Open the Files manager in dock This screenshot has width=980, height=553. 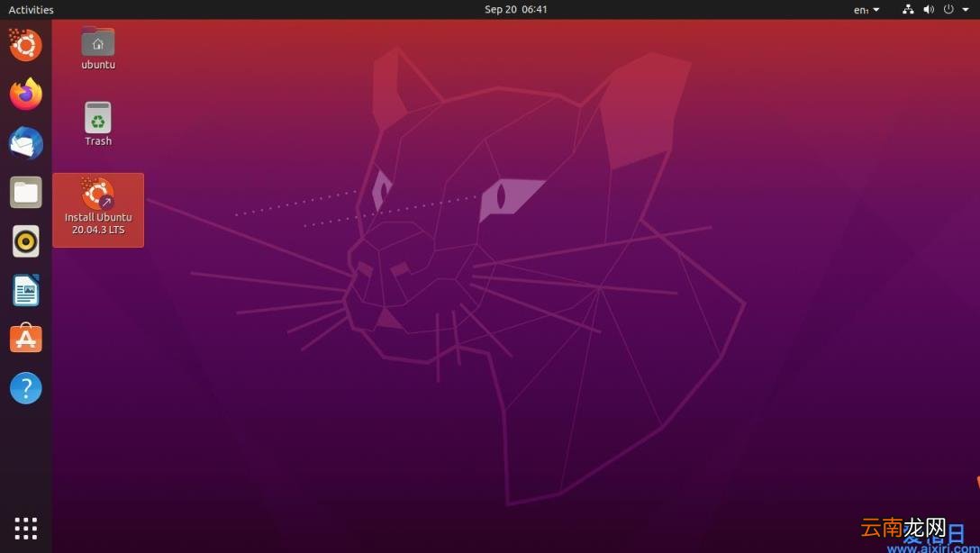[x=25, y=192]
